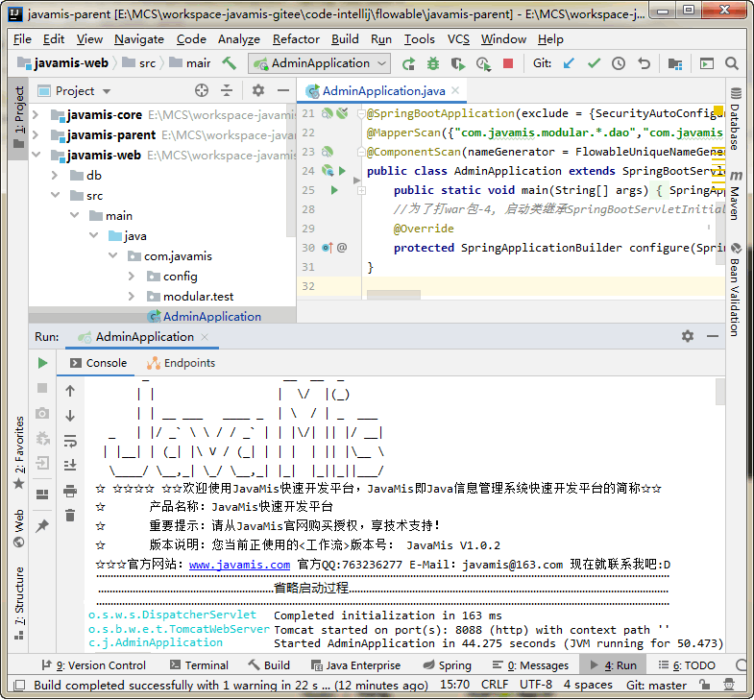Screen dimensions: 754x700
Task: Collapse com.javamis package
Action: [112, 255]
